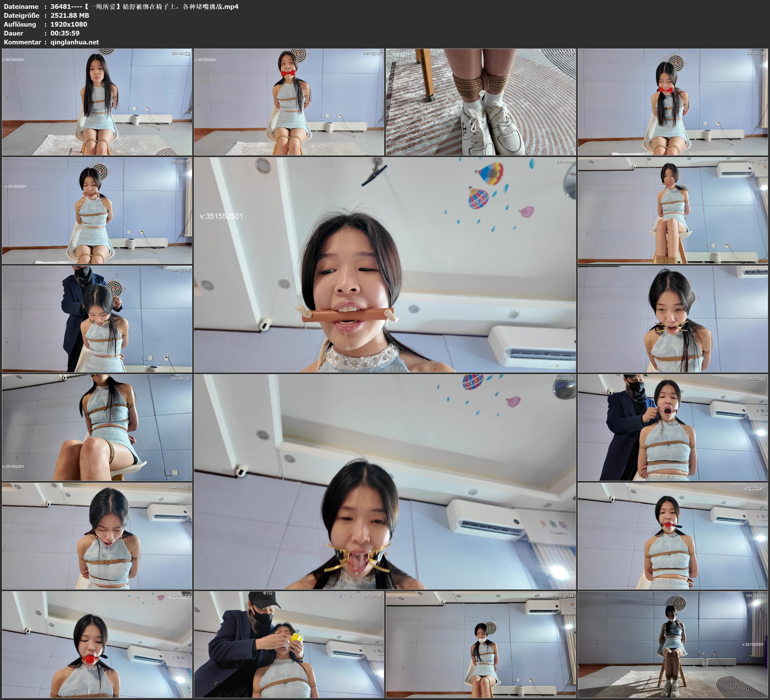Select the frame marked 00:03:47

coord(289,102)
